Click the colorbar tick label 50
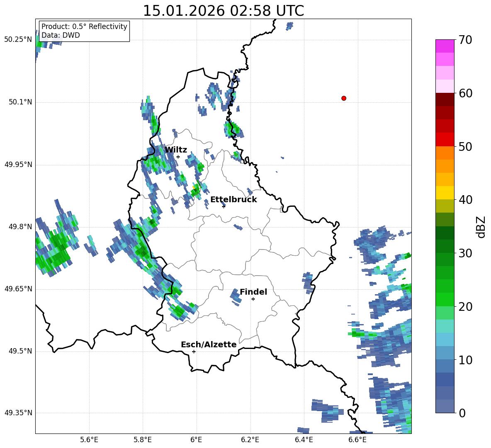 [x=465, y=146]
